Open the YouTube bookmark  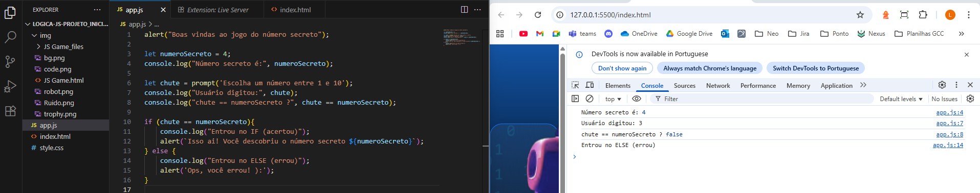pyautogui.click(x=523, y=34)
